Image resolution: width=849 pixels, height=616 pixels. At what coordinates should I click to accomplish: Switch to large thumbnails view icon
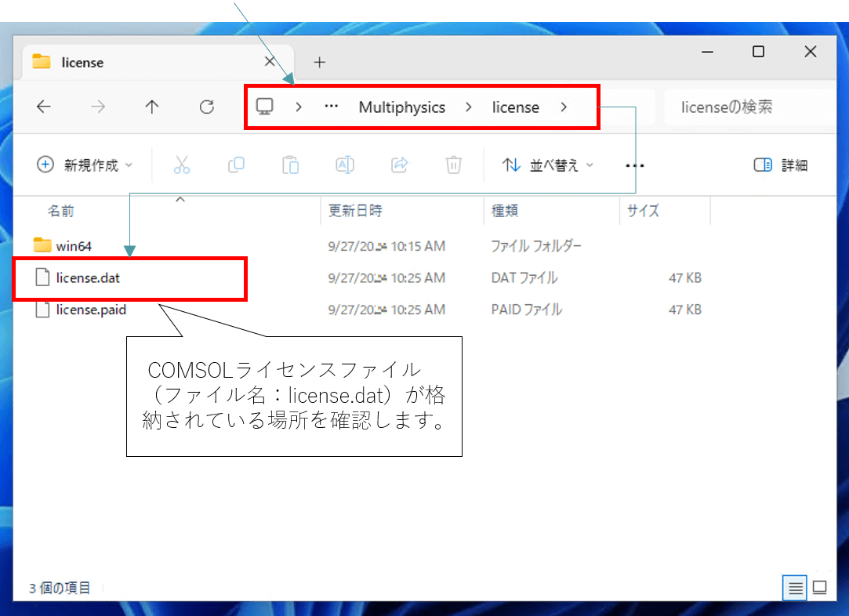click(820, 587)
